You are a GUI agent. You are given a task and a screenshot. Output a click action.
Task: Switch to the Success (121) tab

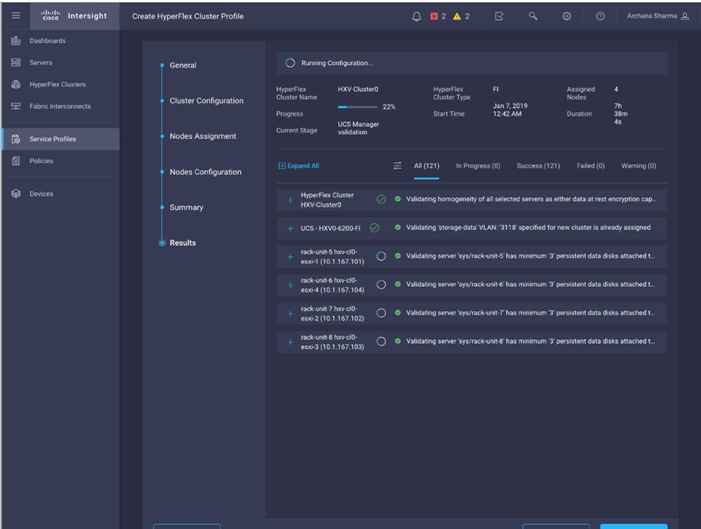pyautogui.click(x=538, y=165)
